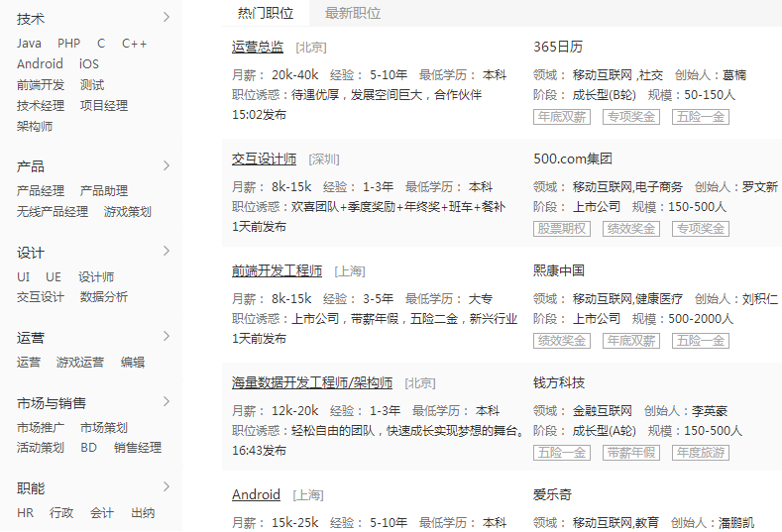Click the 带薪年假 tag under 钱方科技
Viewport: 782px width, 532px height.
click(x=631, y=453)
